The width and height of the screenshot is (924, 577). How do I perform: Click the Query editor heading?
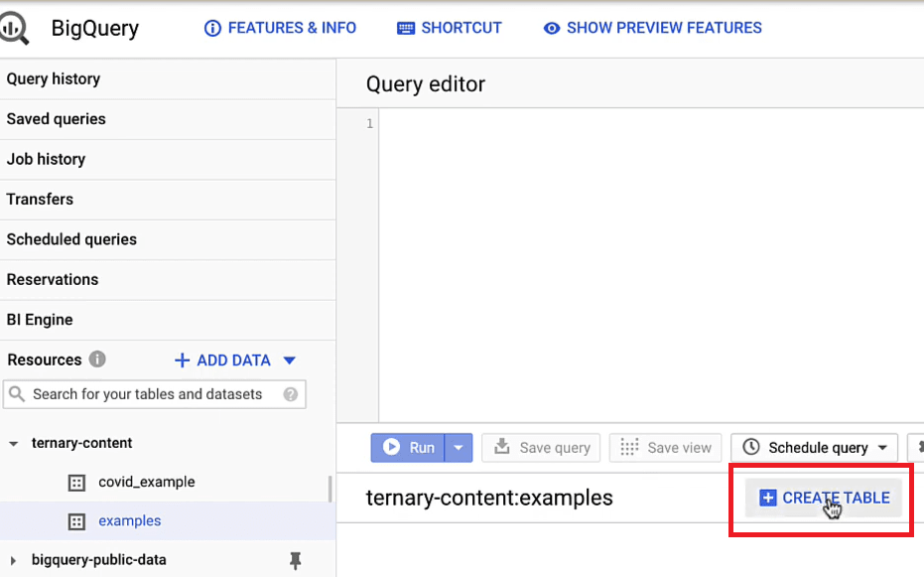tap(426, 84)
